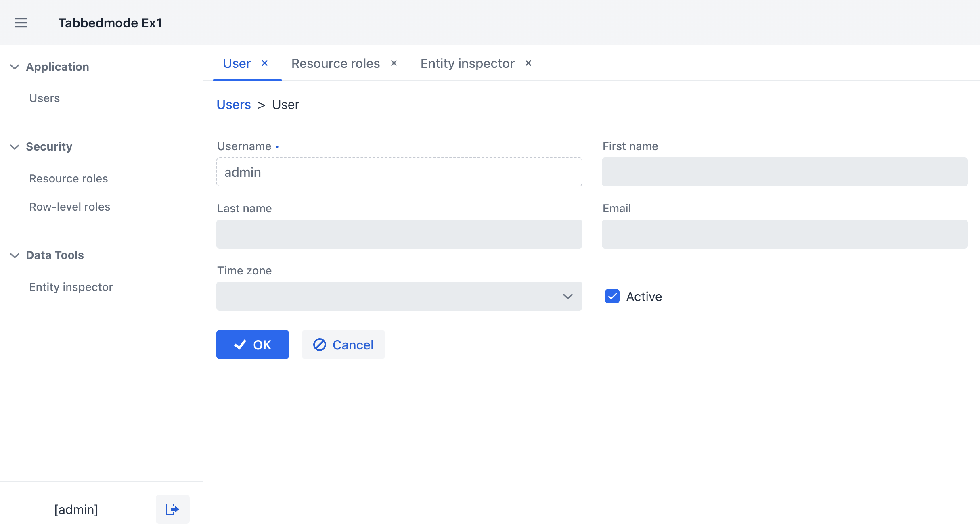The height and width of the screenshot is (531, 980).
Task: Click the Email input field
Action: click(x=784, y=234)
